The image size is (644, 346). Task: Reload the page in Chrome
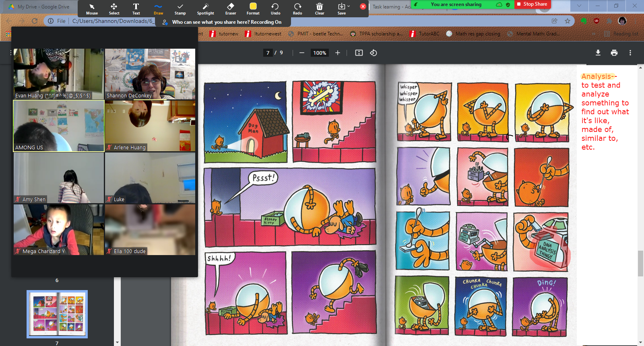click(x=35, y=21)
